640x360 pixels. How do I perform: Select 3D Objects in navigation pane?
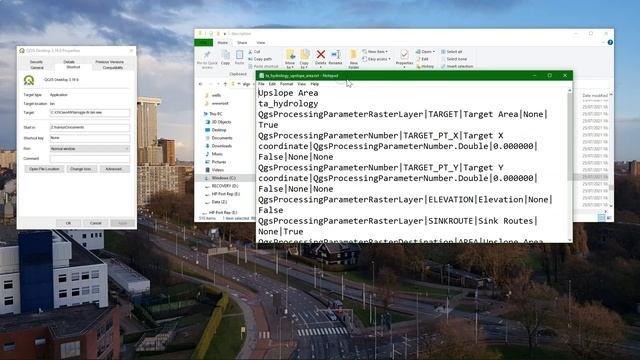click(218, 122)
